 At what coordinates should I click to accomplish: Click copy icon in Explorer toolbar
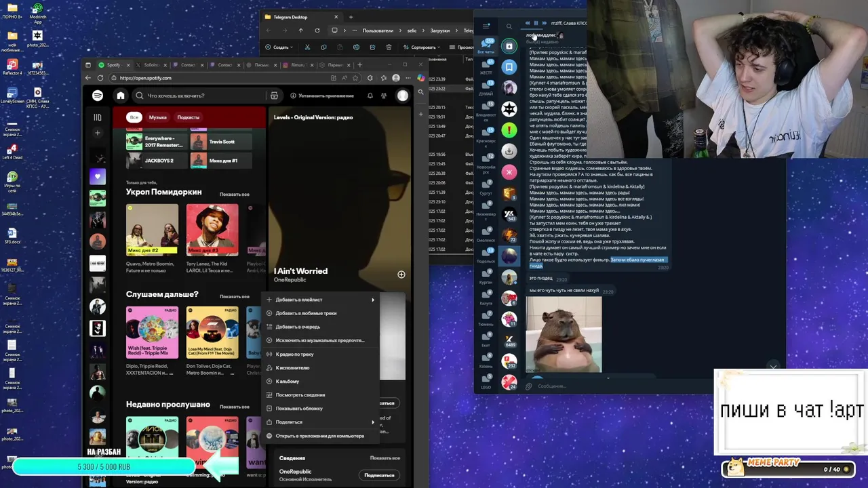point(323,47)
